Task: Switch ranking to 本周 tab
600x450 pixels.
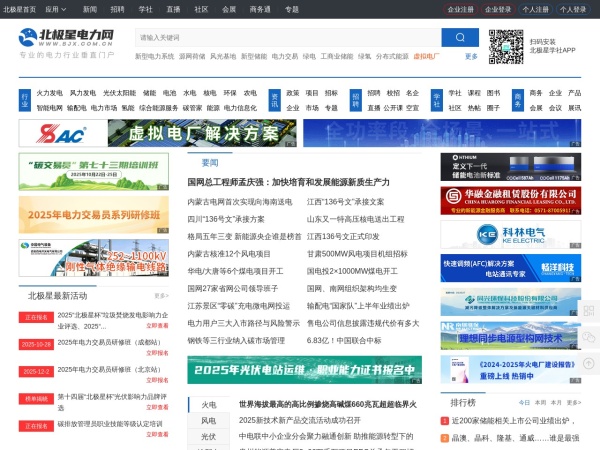Action: point(540,403)
